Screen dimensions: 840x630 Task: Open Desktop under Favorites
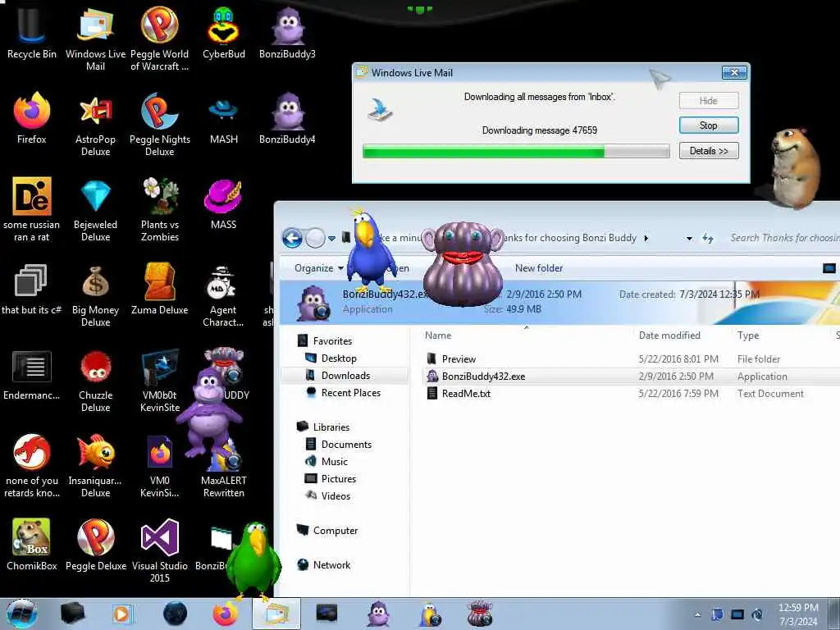click(339, 358)
